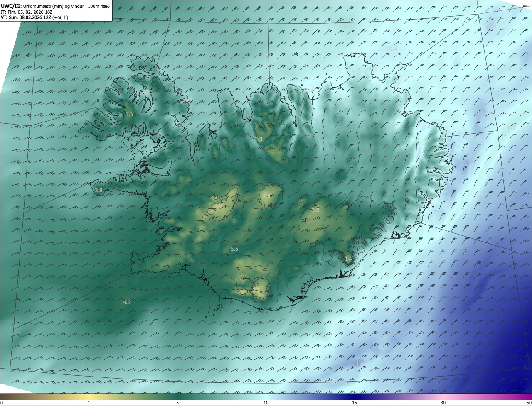Click the 11.8 value off the east fjords
532x406 pixels.
(x=467, y=164)
